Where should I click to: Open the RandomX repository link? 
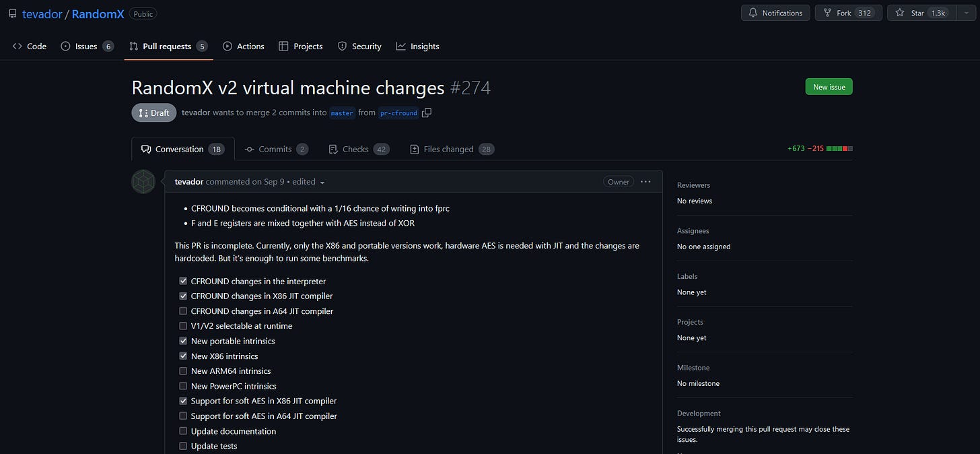98,13
